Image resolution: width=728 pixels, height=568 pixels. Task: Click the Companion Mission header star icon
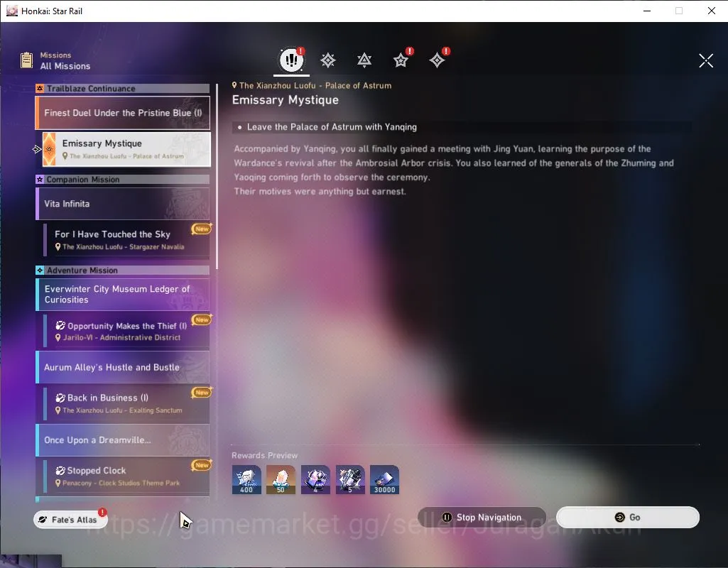40,179
